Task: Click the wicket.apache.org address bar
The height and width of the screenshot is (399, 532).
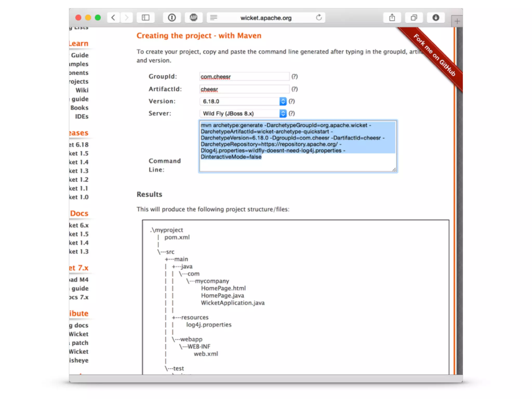Action: (x=266, y=18)
